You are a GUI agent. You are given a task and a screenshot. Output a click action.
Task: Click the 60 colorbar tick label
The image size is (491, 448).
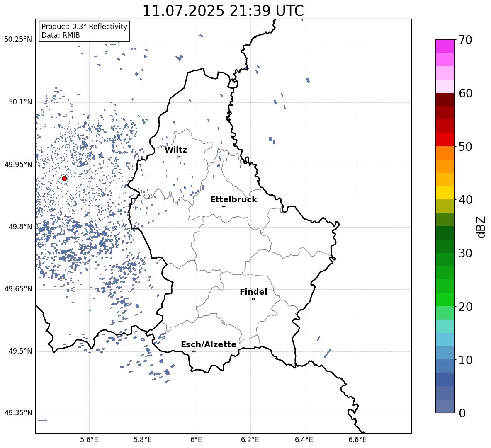tap(465, 93)
